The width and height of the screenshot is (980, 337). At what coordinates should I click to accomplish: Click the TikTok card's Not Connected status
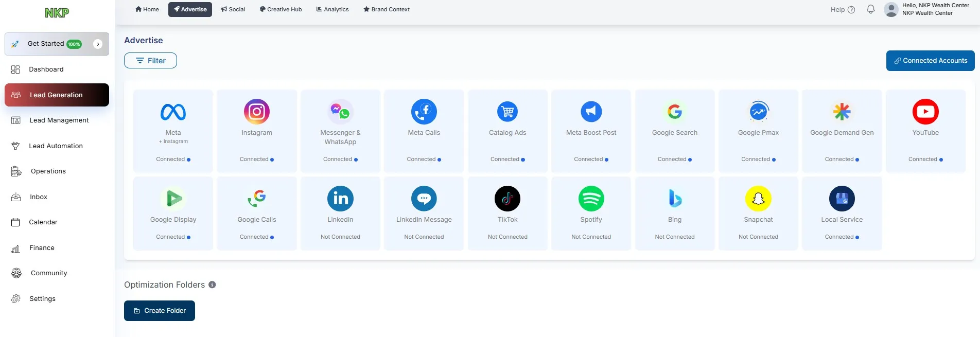tap(507, 237)
